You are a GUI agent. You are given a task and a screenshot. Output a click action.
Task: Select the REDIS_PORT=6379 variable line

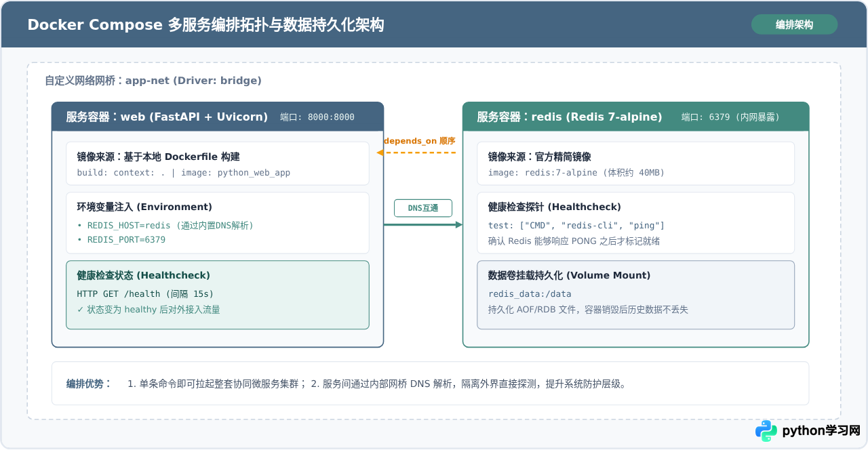point(121,240)
